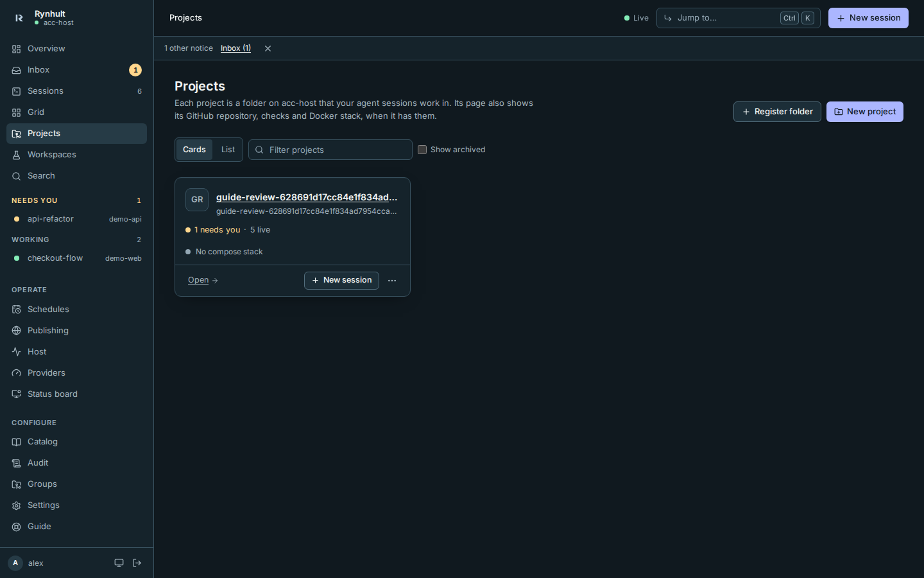Open the Inbox in sidebar
924x578 pixels.
pyautogui.click(x=76, y=70)
